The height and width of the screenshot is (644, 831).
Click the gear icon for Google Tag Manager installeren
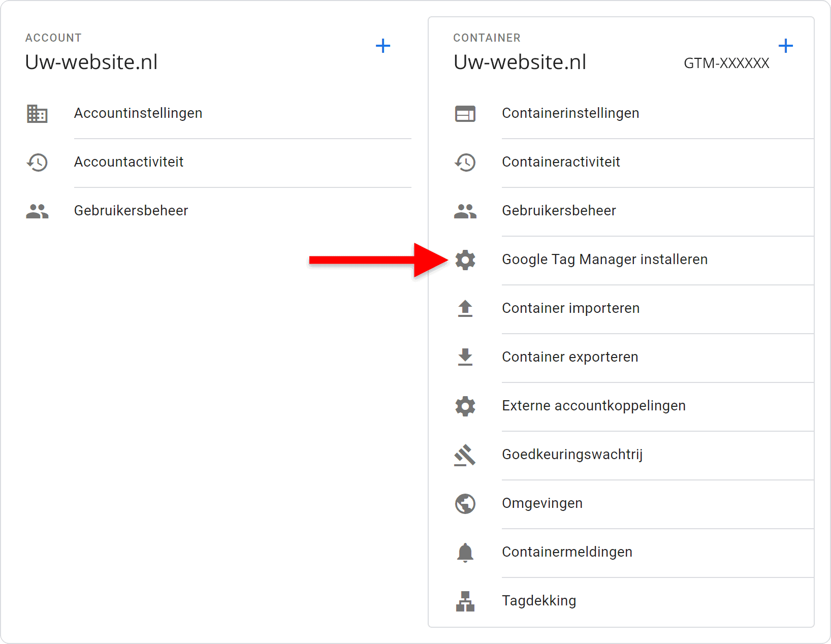click(465, 260)
